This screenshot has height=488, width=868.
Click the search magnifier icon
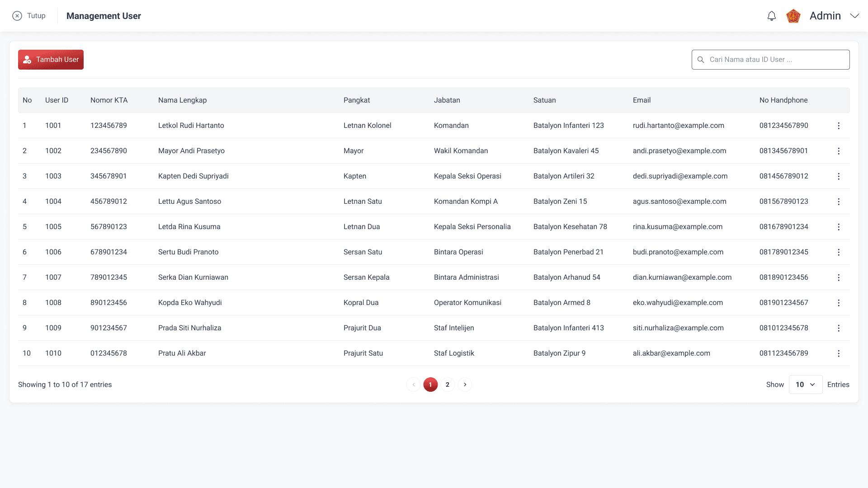701,60
